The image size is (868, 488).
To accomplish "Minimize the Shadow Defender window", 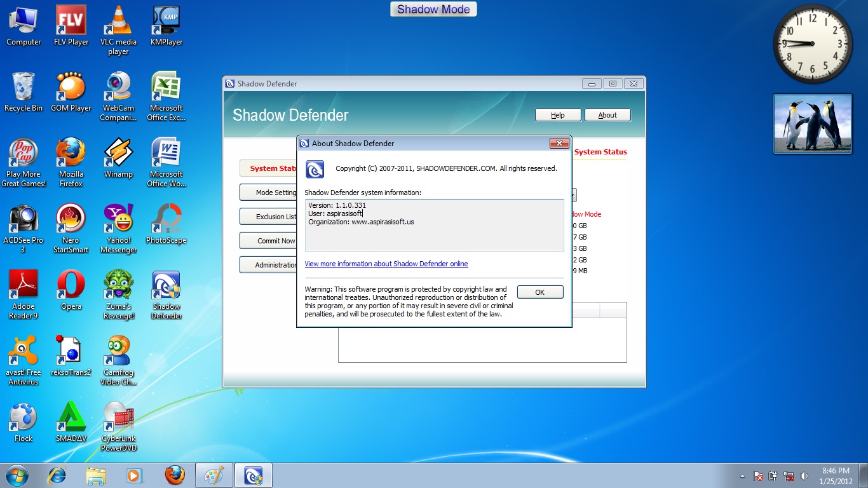I will 592,83.
